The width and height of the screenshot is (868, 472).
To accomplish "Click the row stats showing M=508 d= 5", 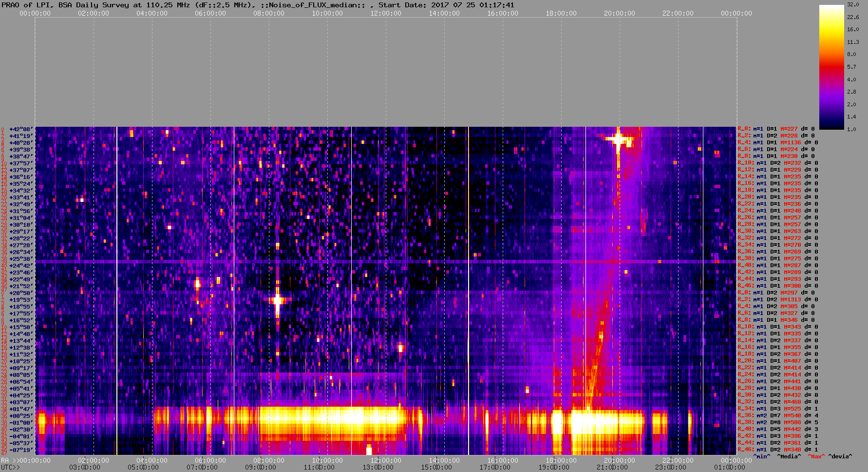I will (x=778, y=423).
